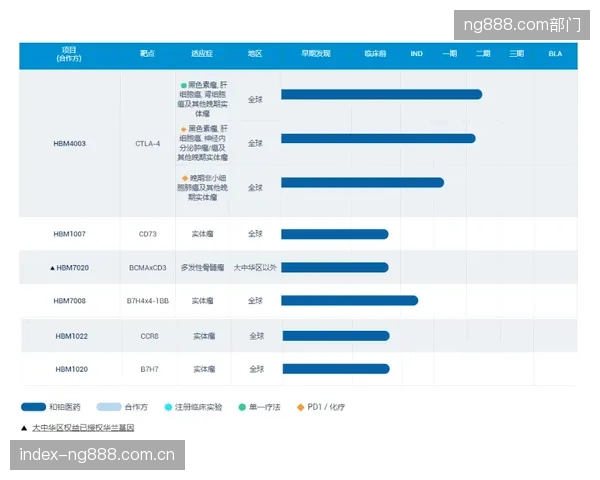Click the 三期 stage header
The image size is (600, 480).
pyautogui.click(x=516, y=54)
